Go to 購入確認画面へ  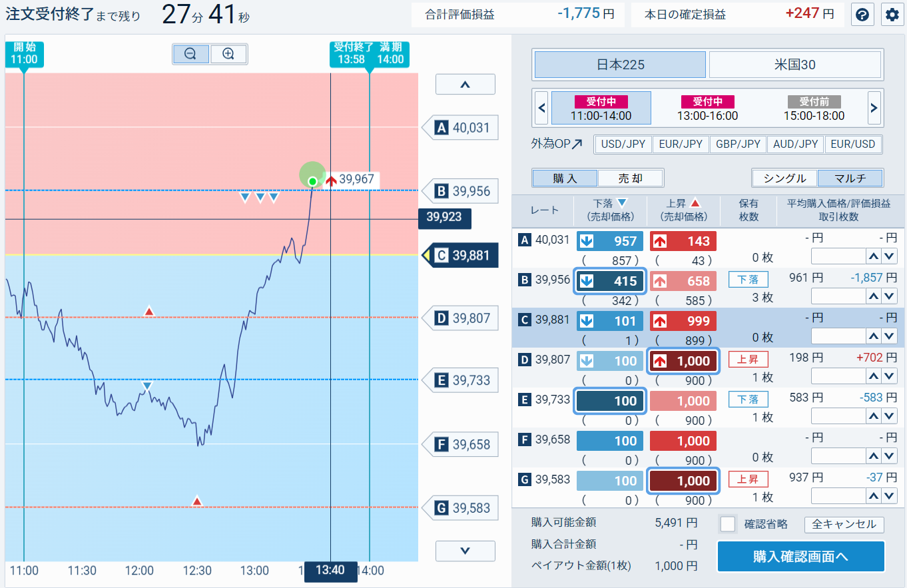800,557
